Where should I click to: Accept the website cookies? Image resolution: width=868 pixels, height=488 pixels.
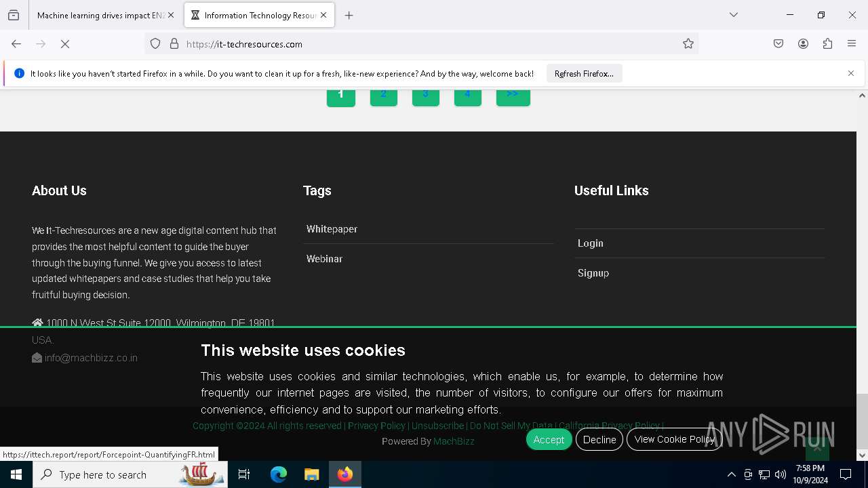(x=549, y=439)
